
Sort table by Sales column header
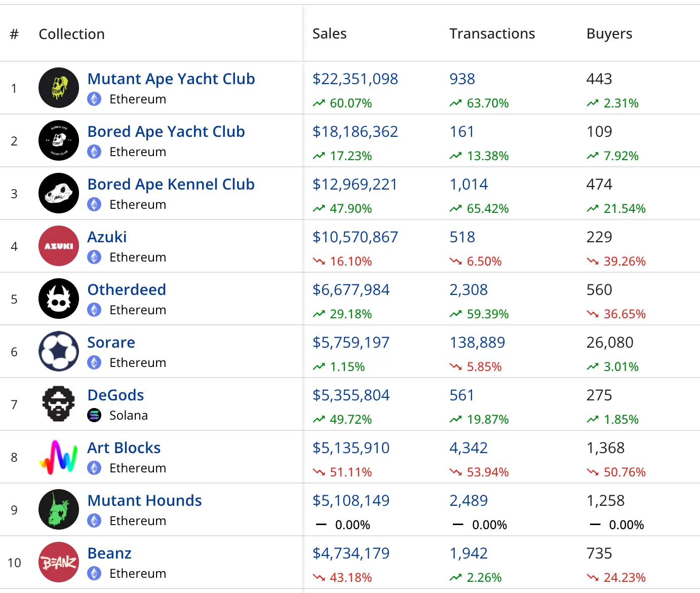pos(329,33)
